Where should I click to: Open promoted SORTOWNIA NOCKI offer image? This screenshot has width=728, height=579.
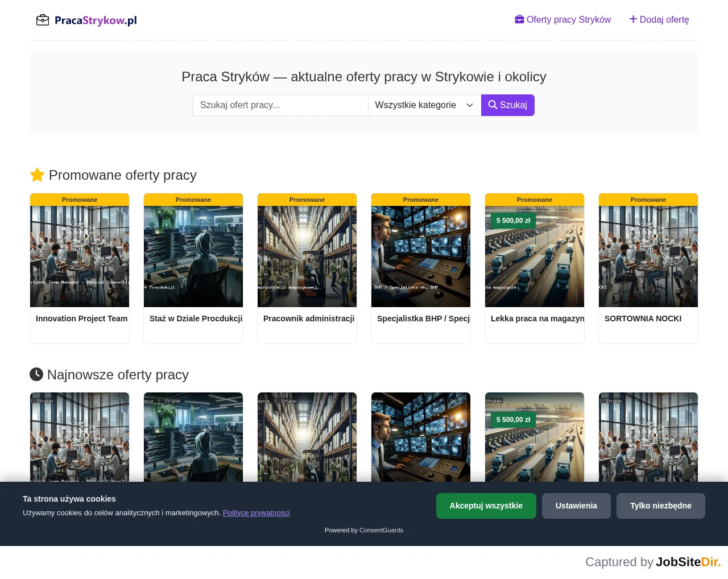(648, 257)
